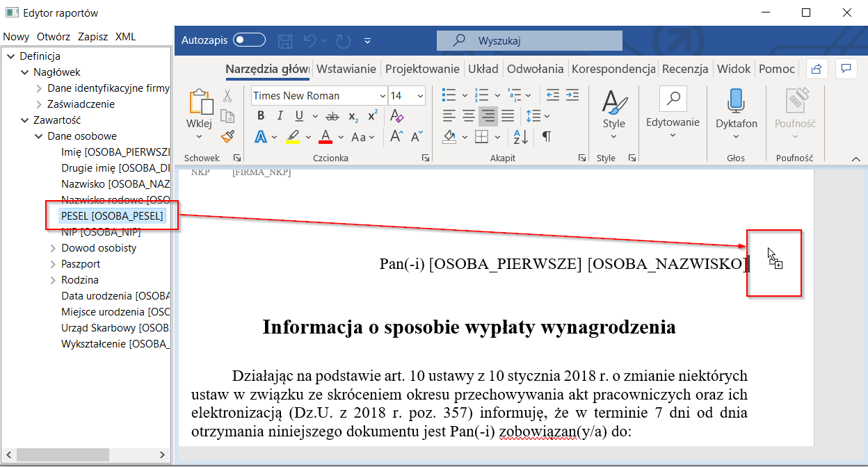Click the strikethrough text icon
868x467 pixels.
point(332,116)
